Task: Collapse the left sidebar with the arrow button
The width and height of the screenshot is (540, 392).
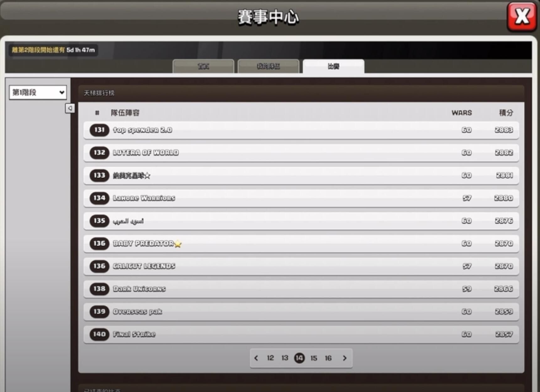Action: tap(70, 108)
